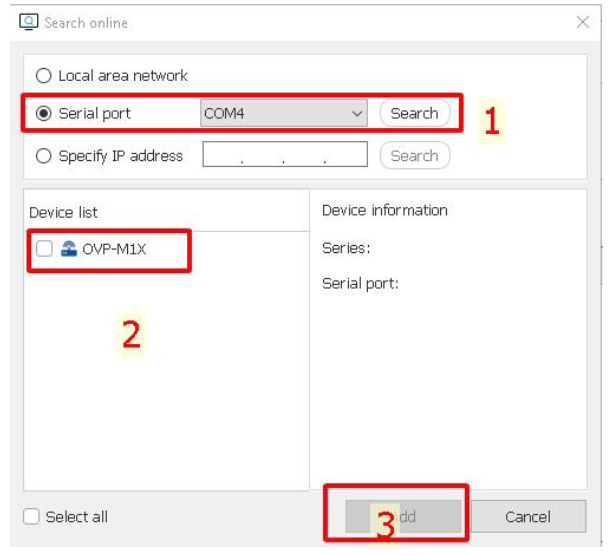Click the Search online window icon
Image resolution: width=612 pixels, height=556 pixels.
(30, 21)
